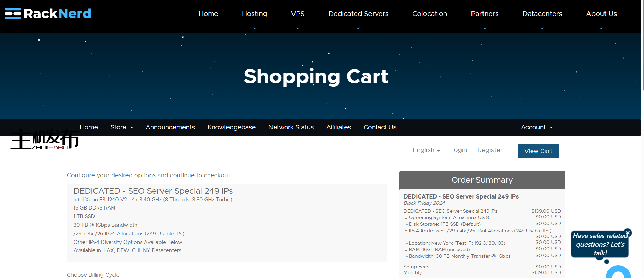Click the IPv4 Addresses summary line
Viewport: 644px width, 278px height.
coord(478,231)
